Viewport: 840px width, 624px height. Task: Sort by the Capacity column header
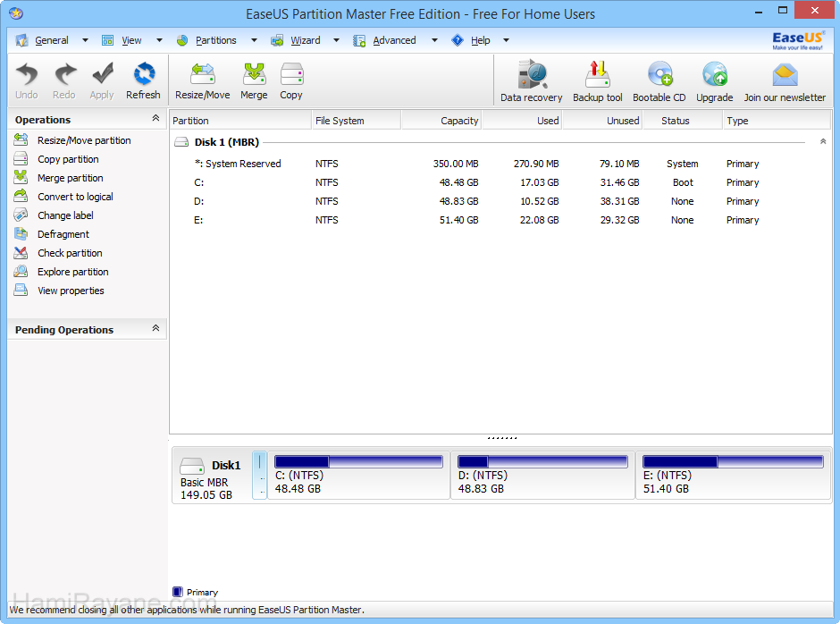click(x=441, y=121)
